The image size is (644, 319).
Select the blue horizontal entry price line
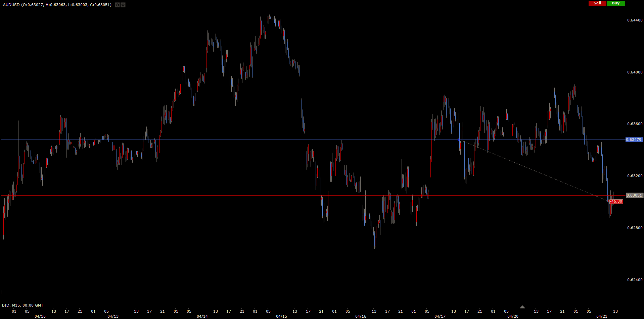point(235,140)
